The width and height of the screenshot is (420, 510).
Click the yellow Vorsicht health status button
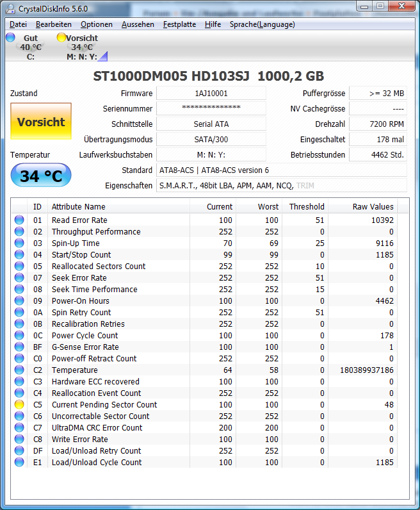[x=41, y=121]
